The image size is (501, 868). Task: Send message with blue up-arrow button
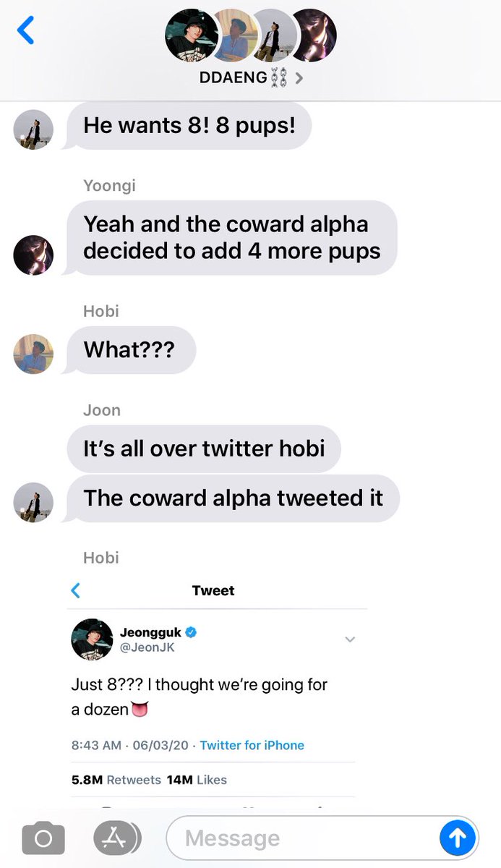pyautogui.click(x=457, y=838)
